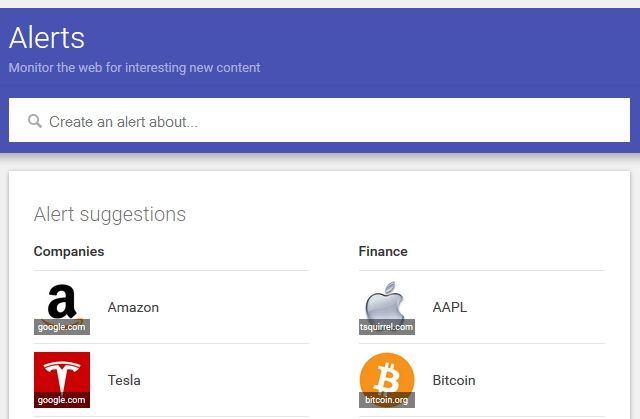Image resolution: width=640 pixels, height=419 pixels.
Task: Click the Finance category heading
Action: 383,251
